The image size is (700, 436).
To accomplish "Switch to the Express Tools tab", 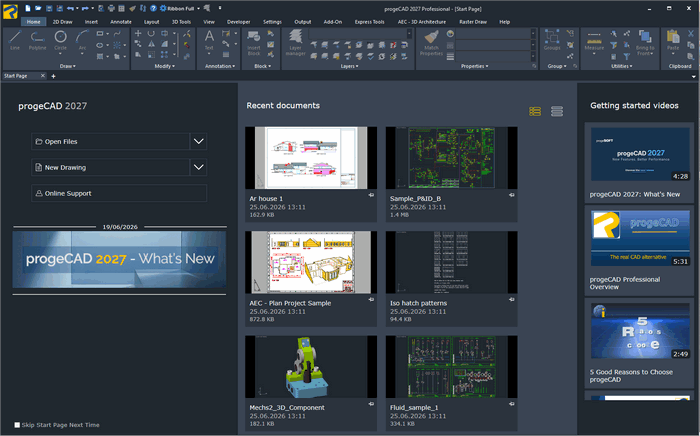I will tap(369, 22).
